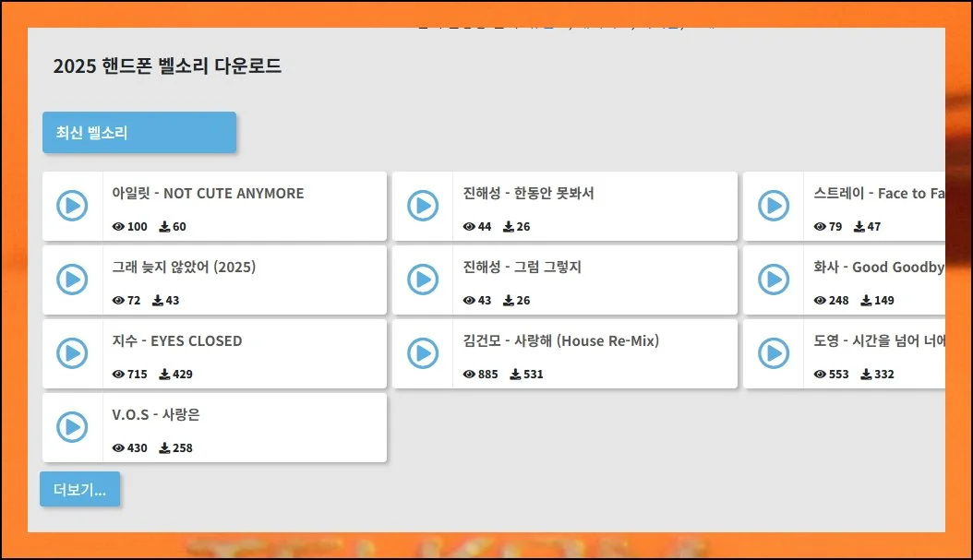Play the 아일릿 - NOT CUTE ANYMORE ringtone
The height and width of the screenshot is (560, 973).
(72, 205)
